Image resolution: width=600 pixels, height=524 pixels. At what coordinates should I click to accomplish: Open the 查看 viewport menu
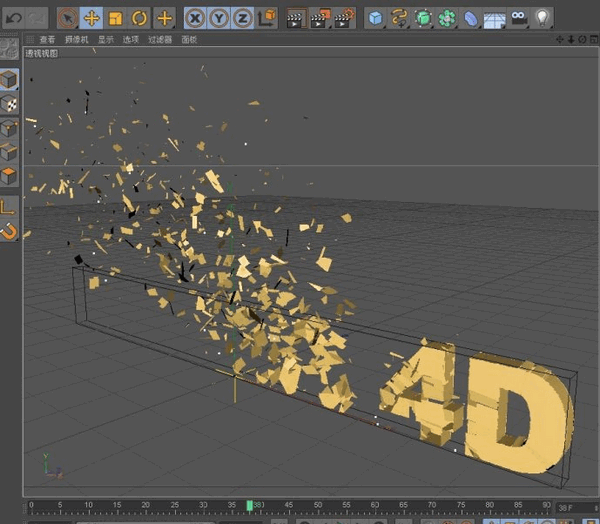[x=47, y=40]
